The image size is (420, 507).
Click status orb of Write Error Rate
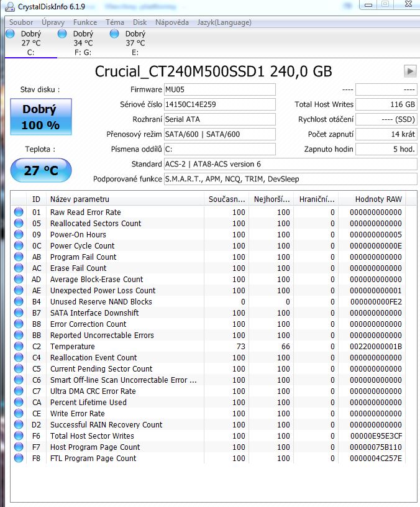19,414
